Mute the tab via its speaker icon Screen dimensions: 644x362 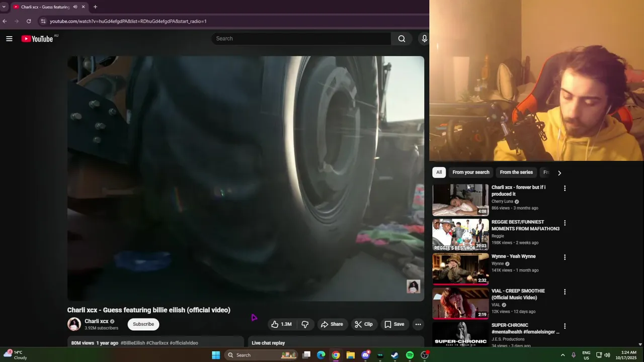point(75,7)
